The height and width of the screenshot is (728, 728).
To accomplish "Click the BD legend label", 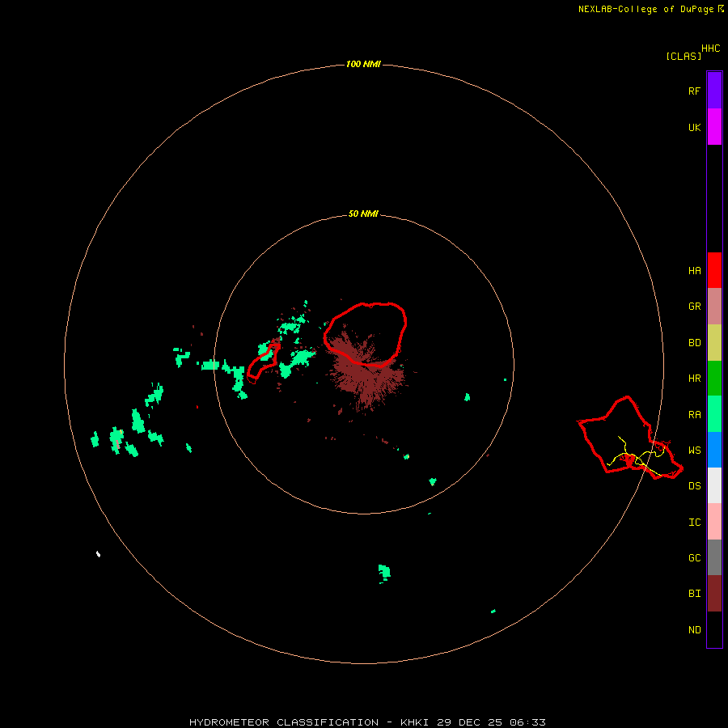I will coord(694,343).
